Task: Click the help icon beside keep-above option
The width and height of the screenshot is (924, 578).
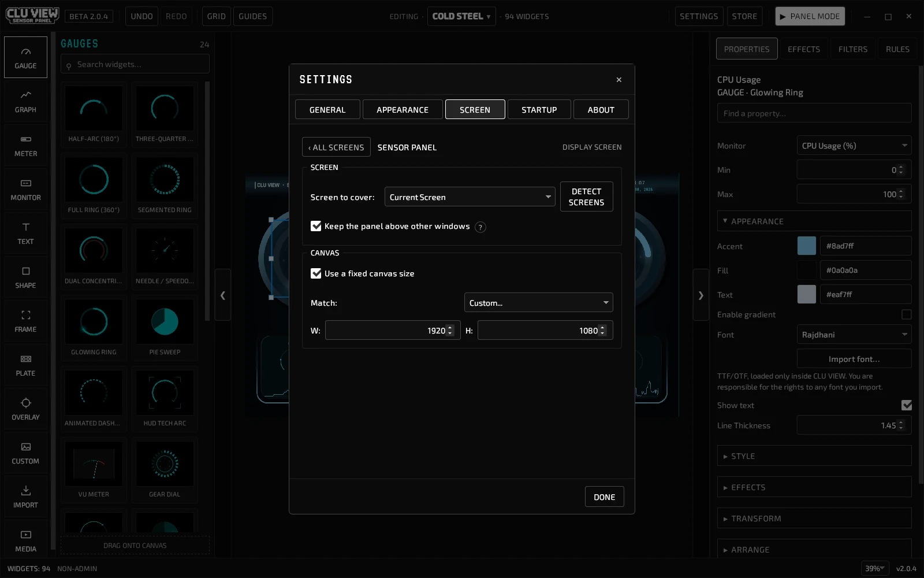Action: [480, 227]
